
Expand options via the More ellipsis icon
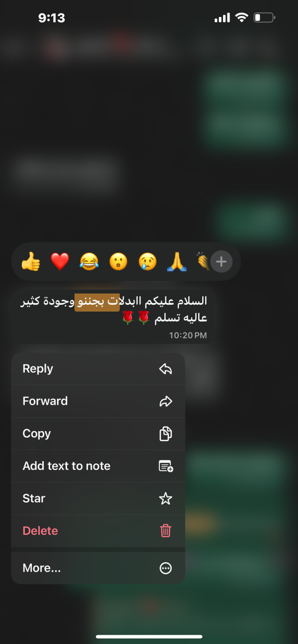[165, 568]
